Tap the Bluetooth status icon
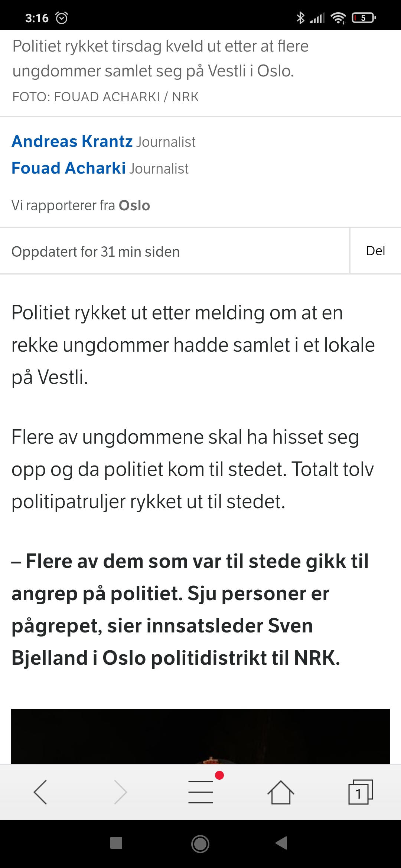Viewport: 401px width, 868px height. click(300, 18)
